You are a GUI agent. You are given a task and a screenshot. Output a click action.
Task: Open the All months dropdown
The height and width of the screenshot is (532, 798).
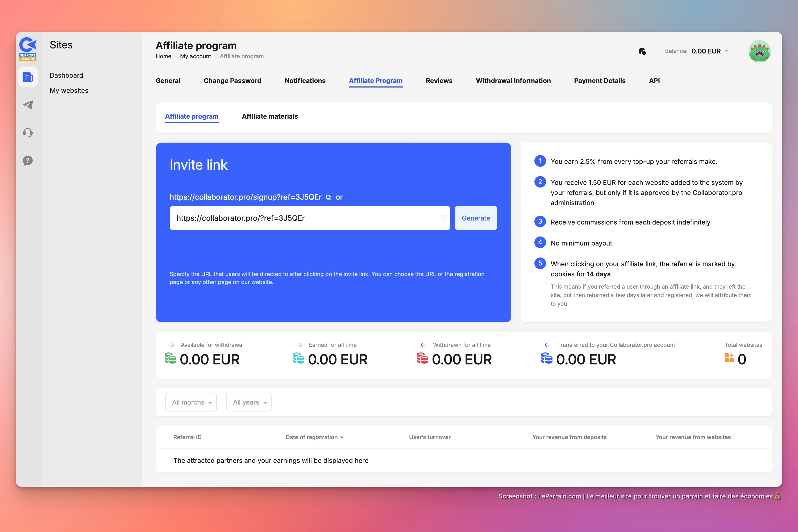click(x=191, y=402)
